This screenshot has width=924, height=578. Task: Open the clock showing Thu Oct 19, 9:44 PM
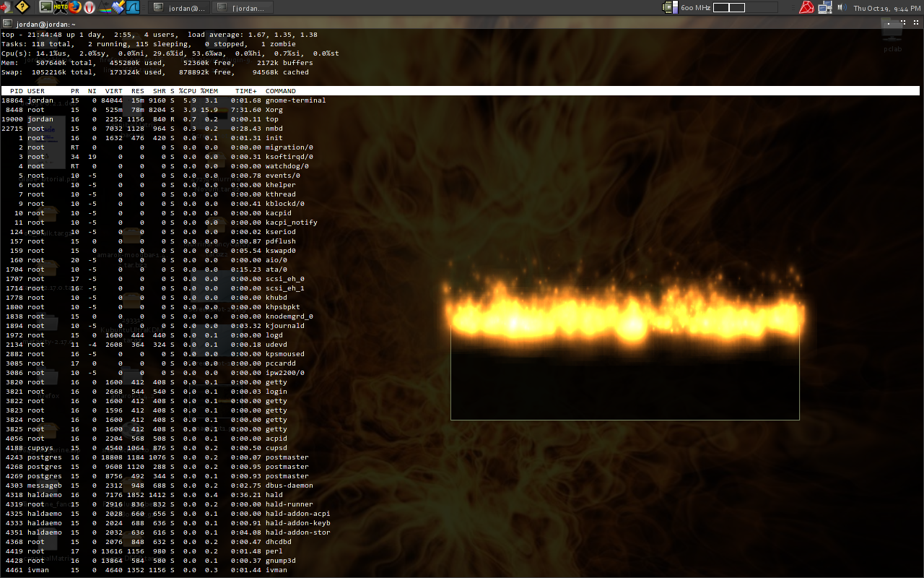886,8
